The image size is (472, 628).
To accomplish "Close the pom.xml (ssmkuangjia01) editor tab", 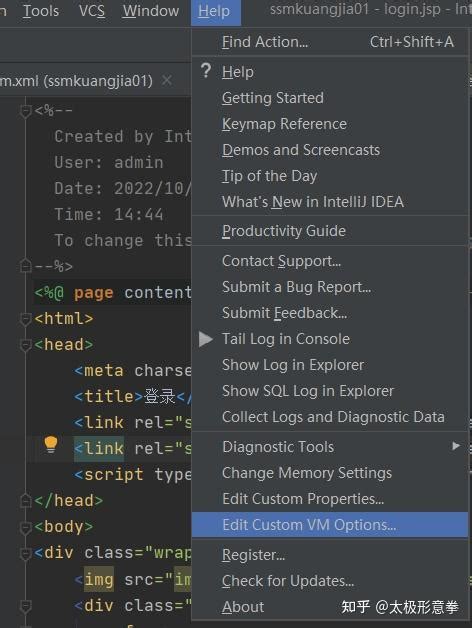I will coord(167,81).
